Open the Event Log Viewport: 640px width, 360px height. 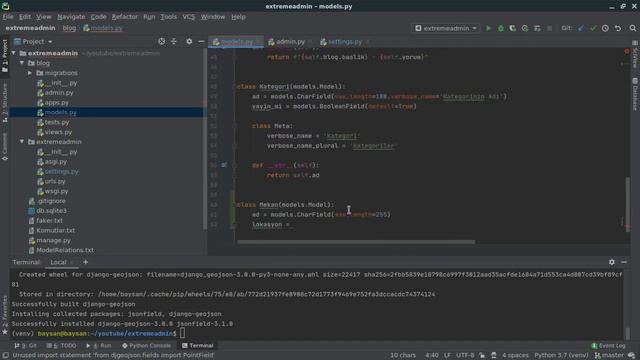608,345
